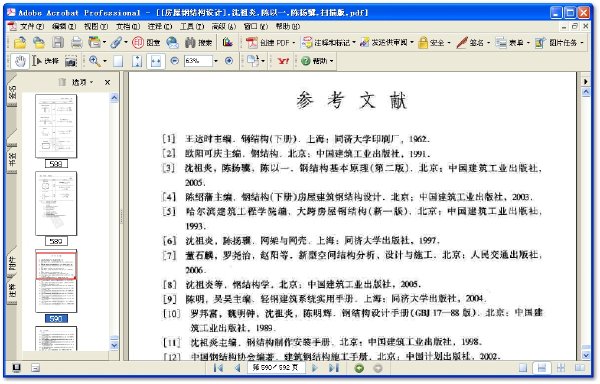Click the open web page folder icon

tap(39, 42)
